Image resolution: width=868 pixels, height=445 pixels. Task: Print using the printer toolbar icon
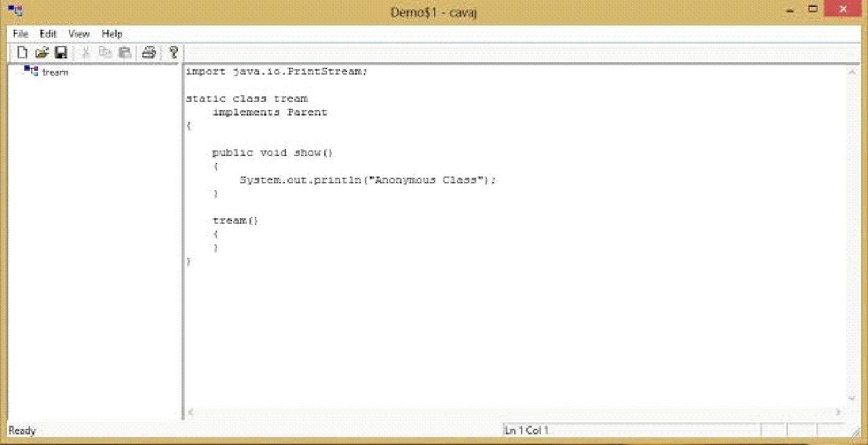[149, 53]
